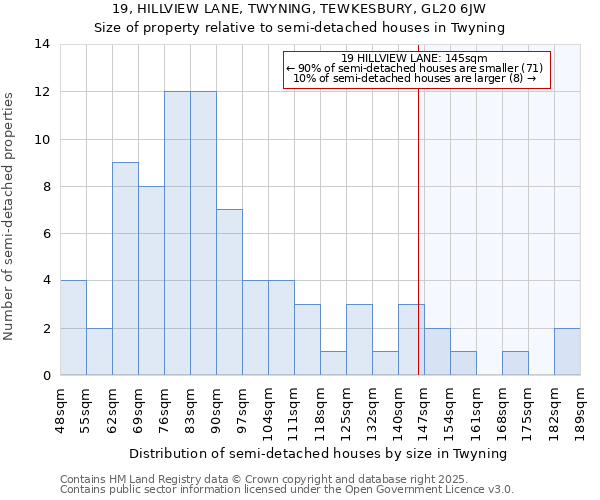Click the x-axis label '140sqm'
This screenshot has width=600, height=500.
[x=398, y=415]
